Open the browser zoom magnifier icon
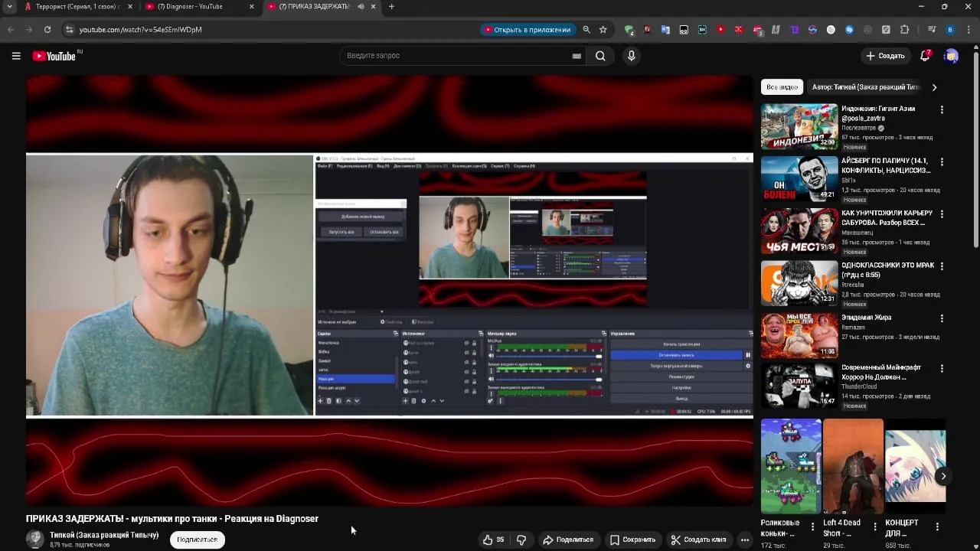Screen dimensions: 980x551 [x=586, y=29]
